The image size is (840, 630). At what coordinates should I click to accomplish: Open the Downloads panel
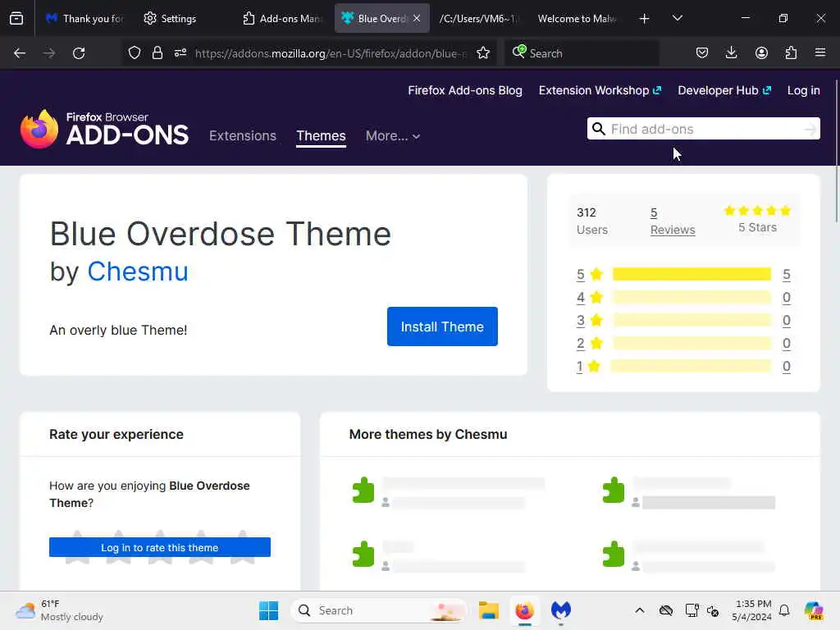[x=731, y=53]
